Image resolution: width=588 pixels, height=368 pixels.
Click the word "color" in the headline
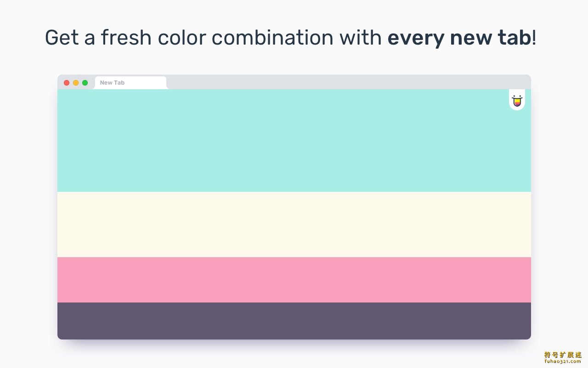point(182,38)
